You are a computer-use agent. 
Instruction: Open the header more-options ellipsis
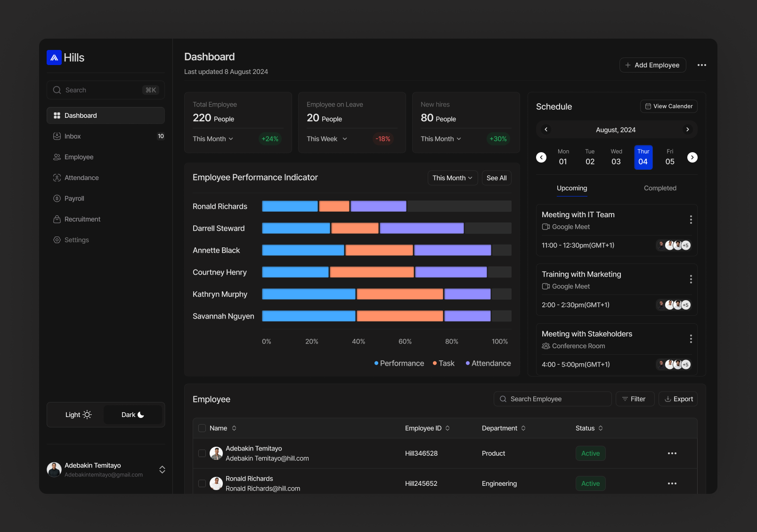tap(701, 65)
